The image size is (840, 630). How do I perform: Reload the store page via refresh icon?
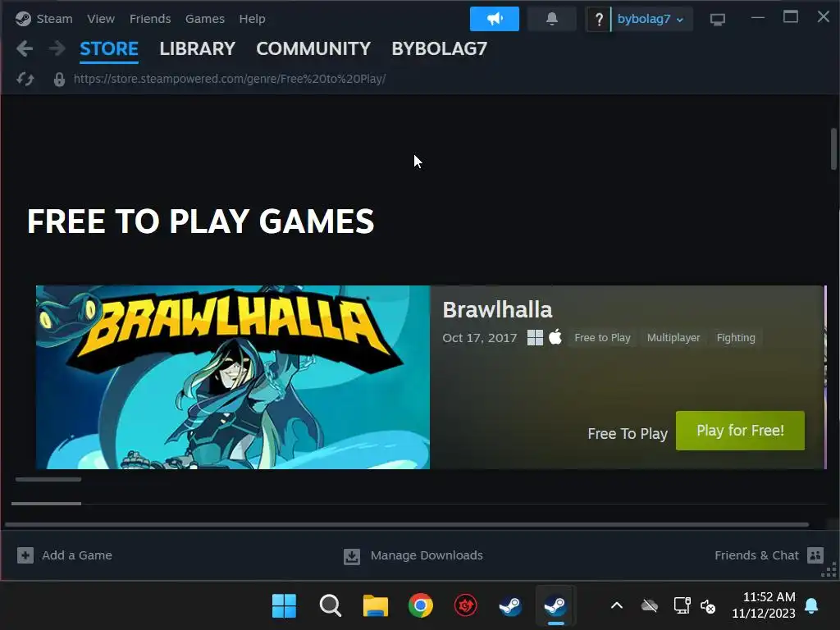click(x=25, y=80)
